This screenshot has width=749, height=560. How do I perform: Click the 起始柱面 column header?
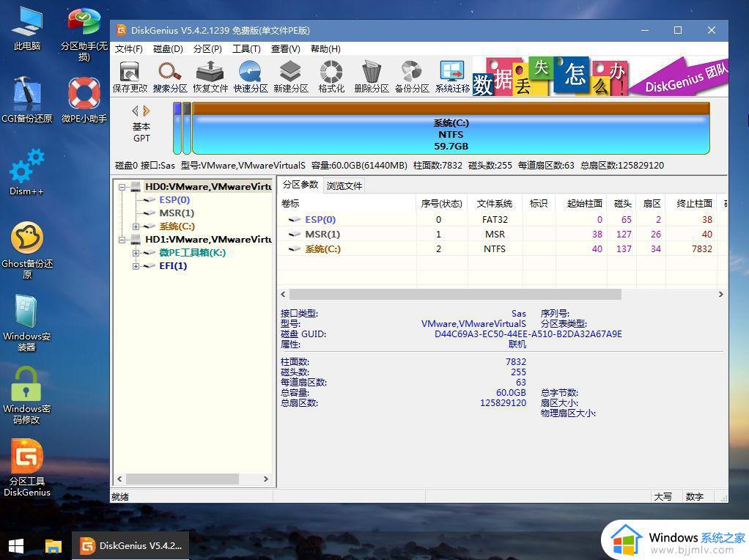tap(581, 204)
